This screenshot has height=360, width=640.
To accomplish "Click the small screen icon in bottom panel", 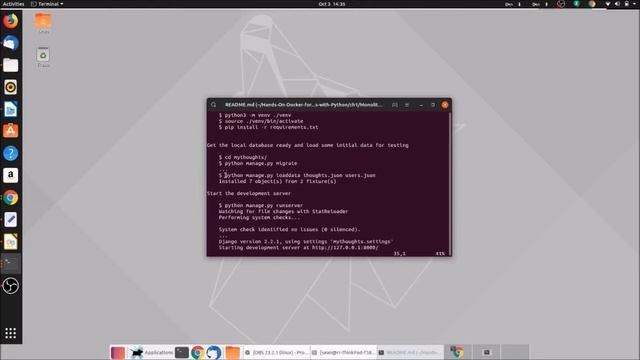I will coord(487,352).
